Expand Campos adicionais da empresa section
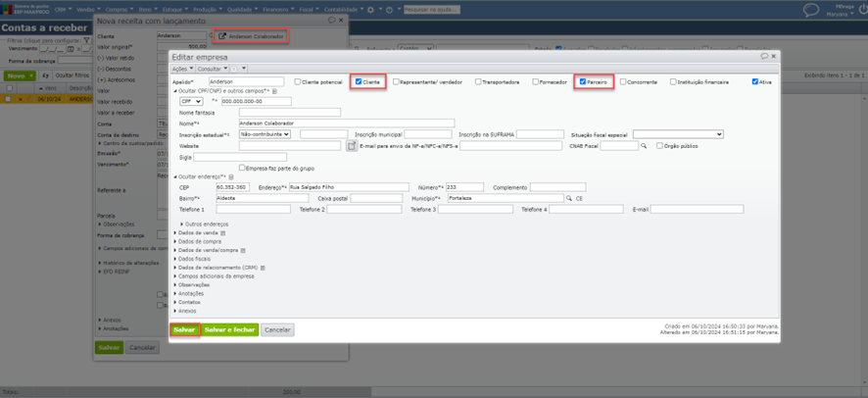Image resolution: width=868 pixels, height=398 pixels. pos(215,275)
